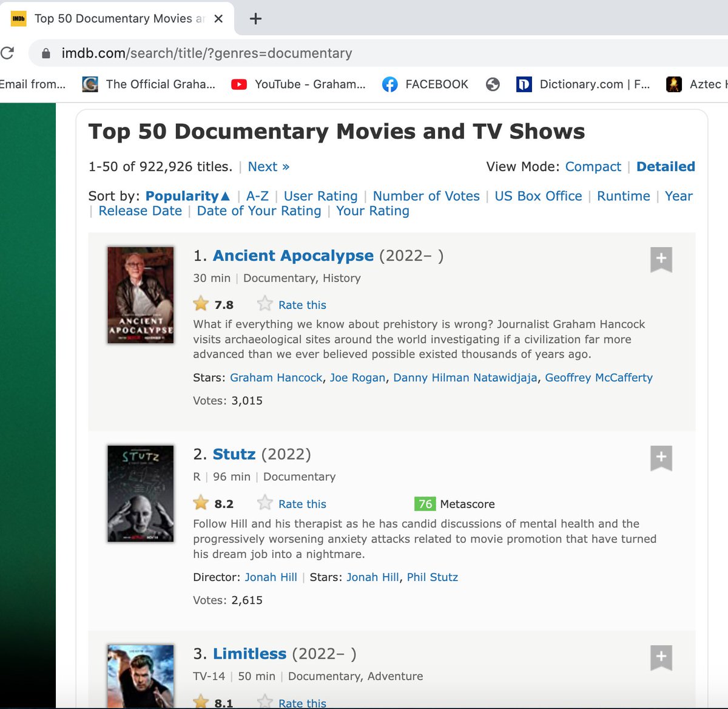Image resolution: width=728 pixels, height=709 pixels.
Task: Add Limitless to watchlist
Action: [x=661, y=658]
